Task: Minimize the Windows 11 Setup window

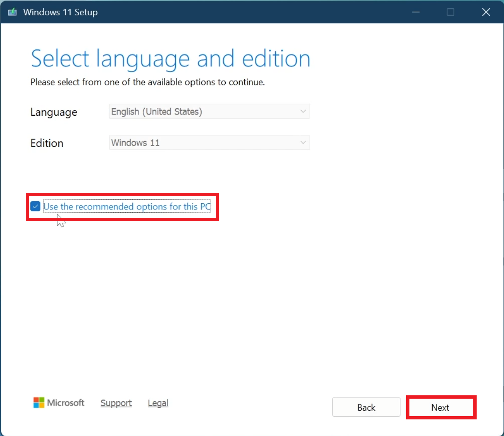Action: click(416, 12)
